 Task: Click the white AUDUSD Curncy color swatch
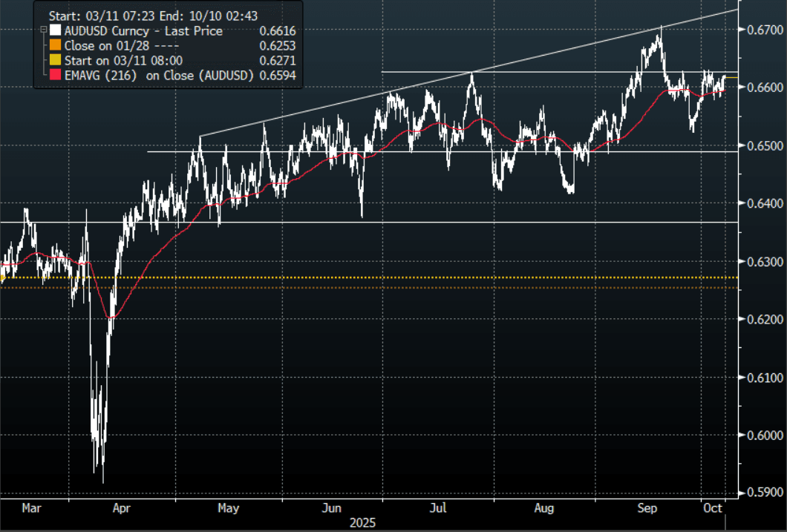(x=55, y=30)
